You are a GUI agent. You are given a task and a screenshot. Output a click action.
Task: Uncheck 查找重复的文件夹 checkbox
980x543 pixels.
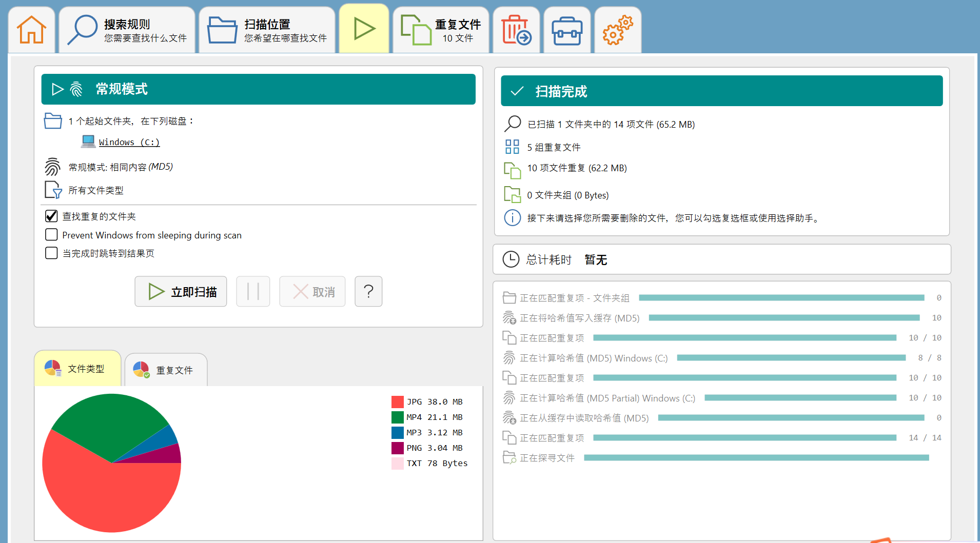coord(51,216)
